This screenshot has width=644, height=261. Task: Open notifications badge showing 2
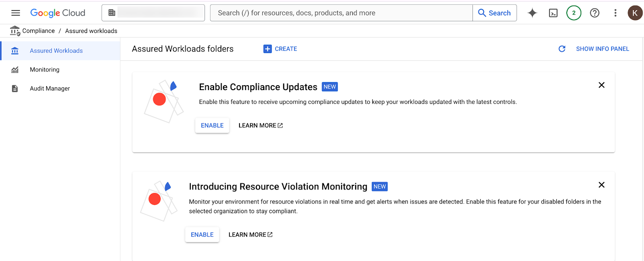(x=574, y=13)
